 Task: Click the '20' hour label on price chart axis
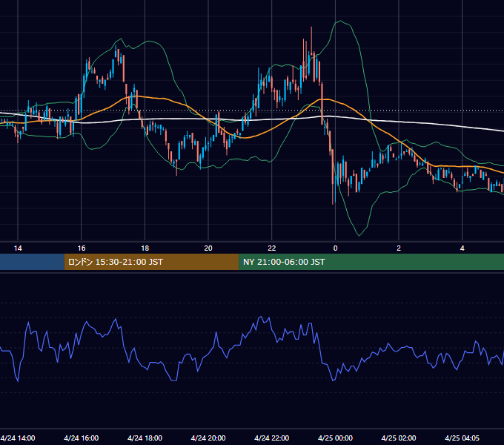pos(208,248)
